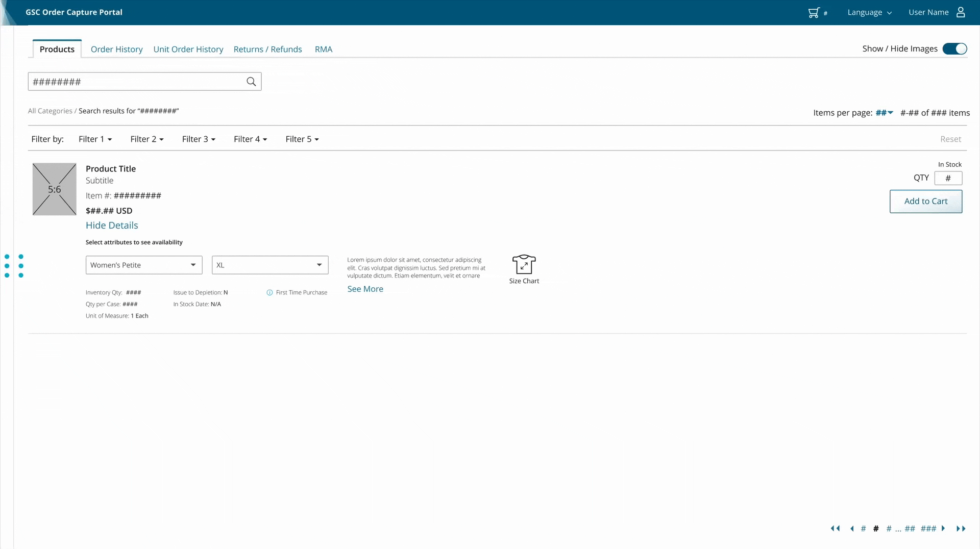Screen dimensions: 980x549
Task: Click the All Categories breadcrumb
Action: coord(50,111)
